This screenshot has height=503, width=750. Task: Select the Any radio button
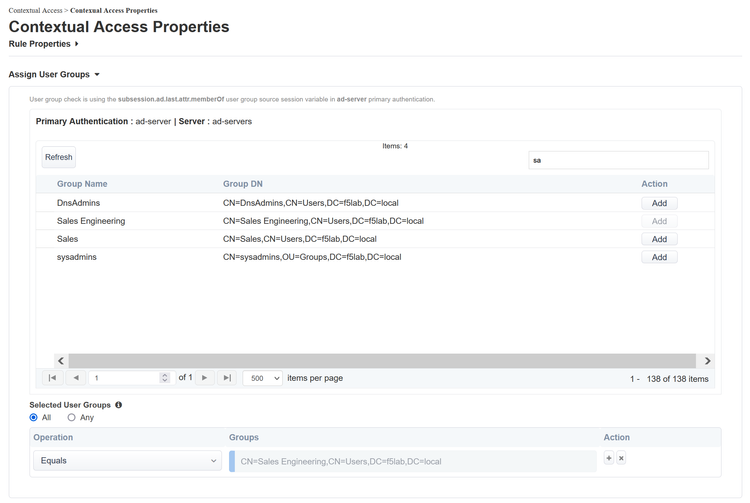[x=71, y=417]
